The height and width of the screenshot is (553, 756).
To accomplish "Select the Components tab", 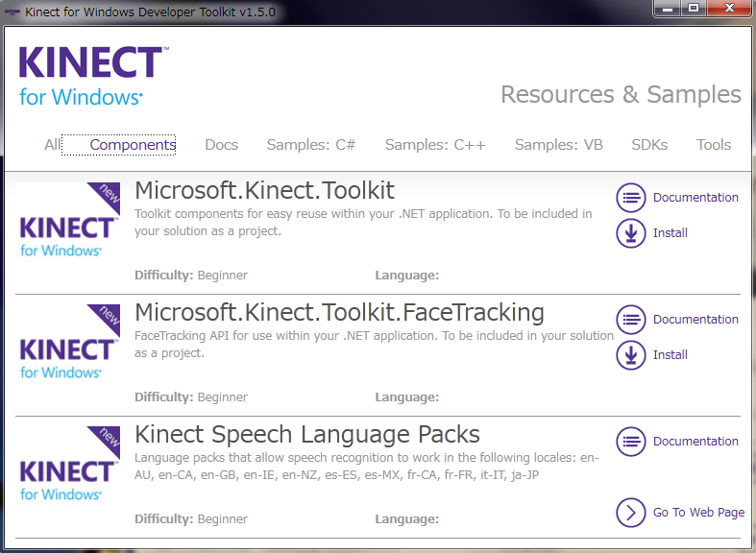I will (x=133, y=145).
